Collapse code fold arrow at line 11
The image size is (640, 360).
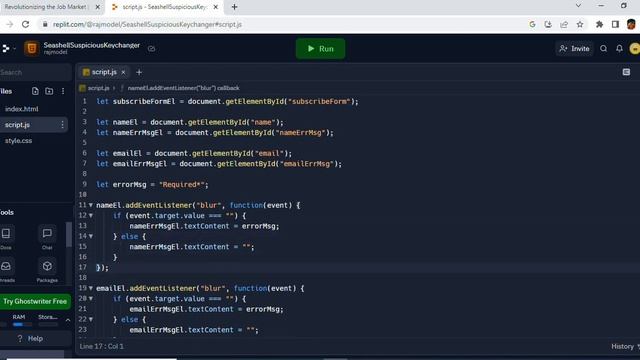(91, 205)
